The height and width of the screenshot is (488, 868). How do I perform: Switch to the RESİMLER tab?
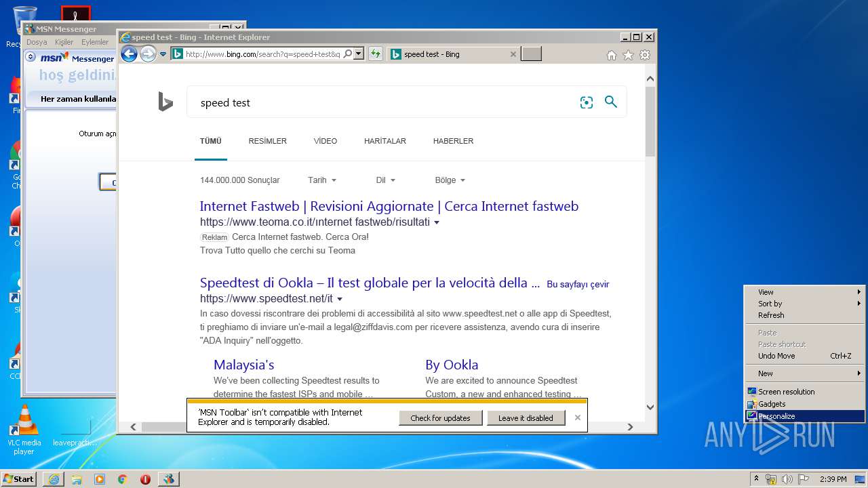pyautogui.click(x=267, y=141)
